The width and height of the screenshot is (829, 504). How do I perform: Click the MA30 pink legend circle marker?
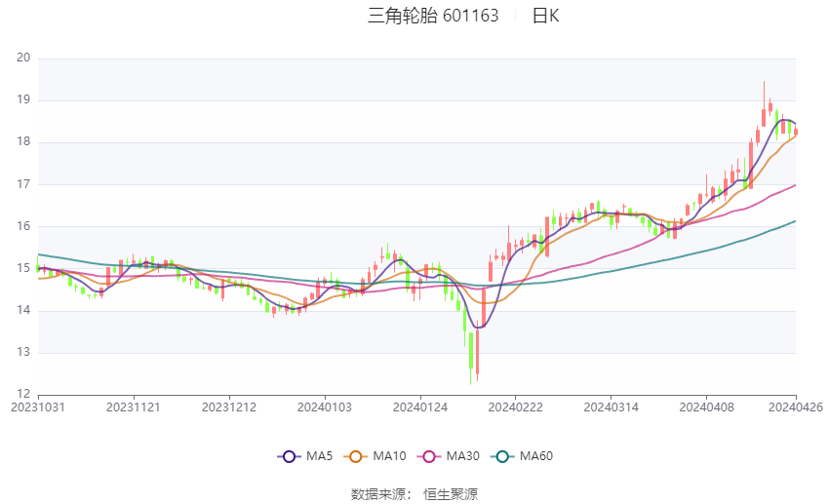[425, 455]
